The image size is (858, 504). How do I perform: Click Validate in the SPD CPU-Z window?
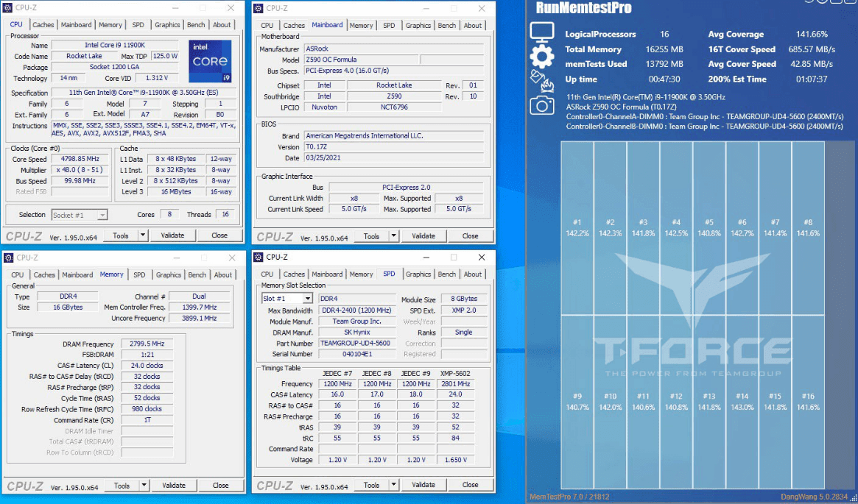pyautogui.click(x=423, y=485)
